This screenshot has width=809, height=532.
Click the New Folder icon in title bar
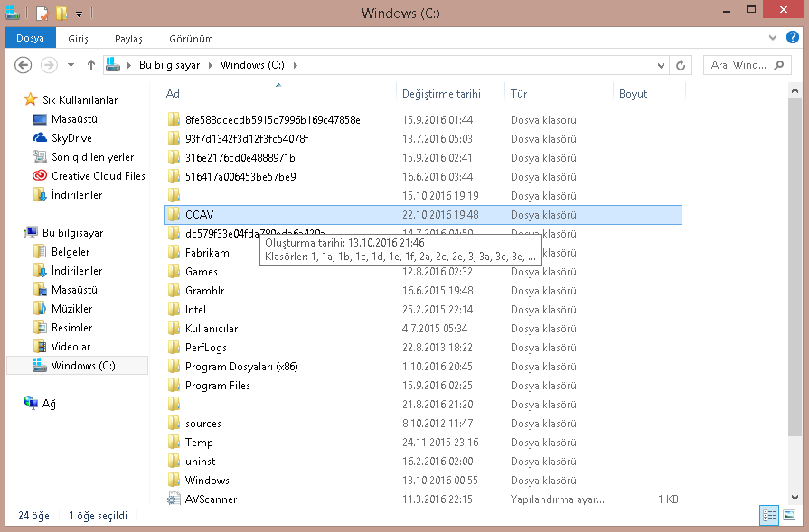click(x=61, y=14)
